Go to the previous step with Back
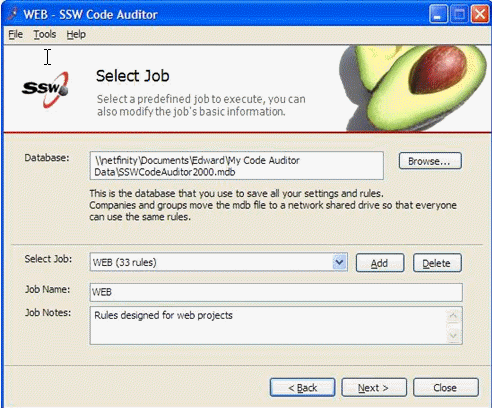Image resolution: width=492 pixels, height=408 pixels. pyautogui.click(x=302, y=387)
